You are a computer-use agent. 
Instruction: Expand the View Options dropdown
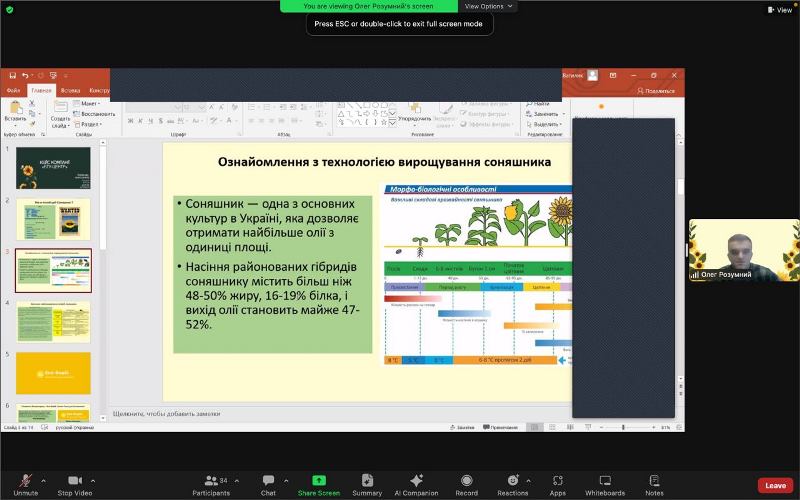pos(489,6)
